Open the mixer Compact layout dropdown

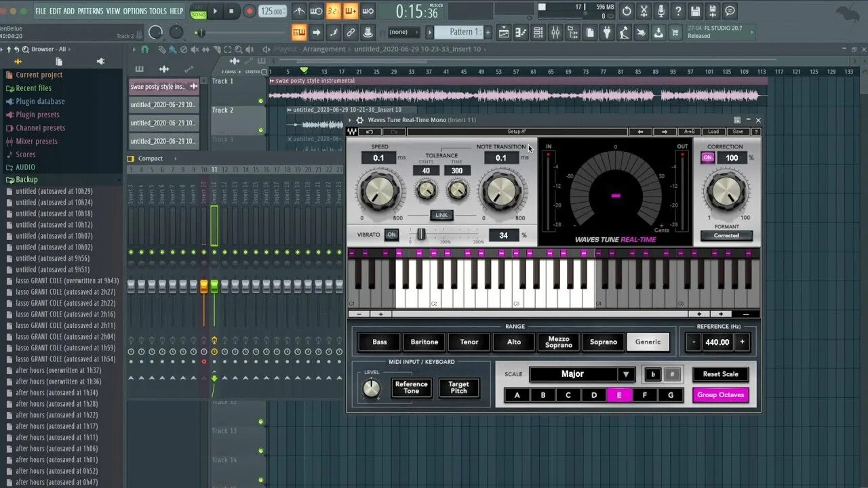coord(151,159)
